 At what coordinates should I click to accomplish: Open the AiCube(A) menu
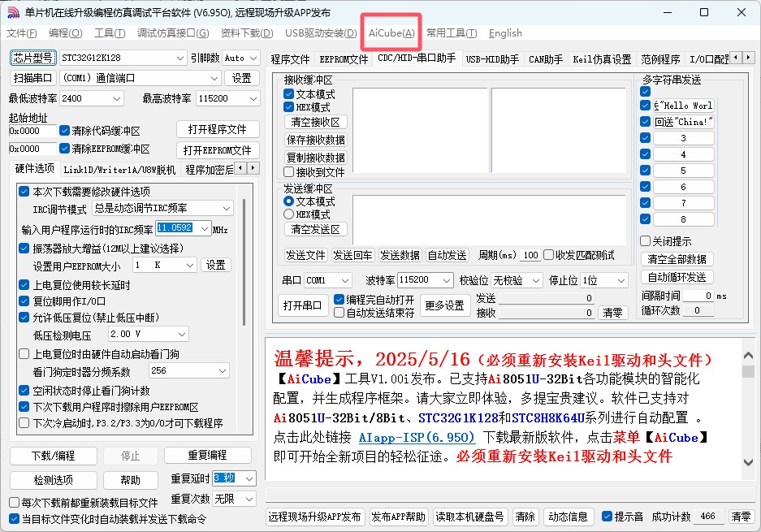coord(391,33)
